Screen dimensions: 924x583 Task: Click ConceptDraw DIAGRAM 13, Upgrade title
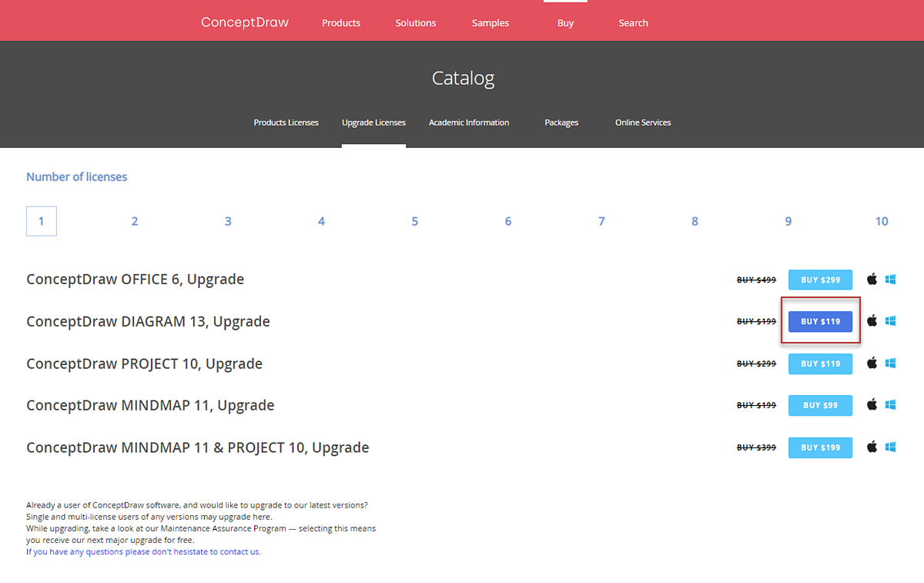tap(148, 321)
